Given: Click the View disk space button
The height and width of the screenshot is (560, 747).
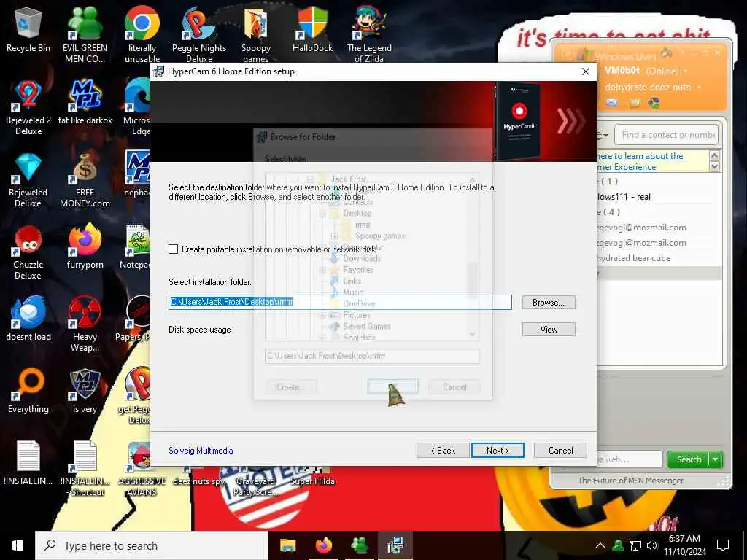Looking at the screenshot, I should tap(549, 329).
